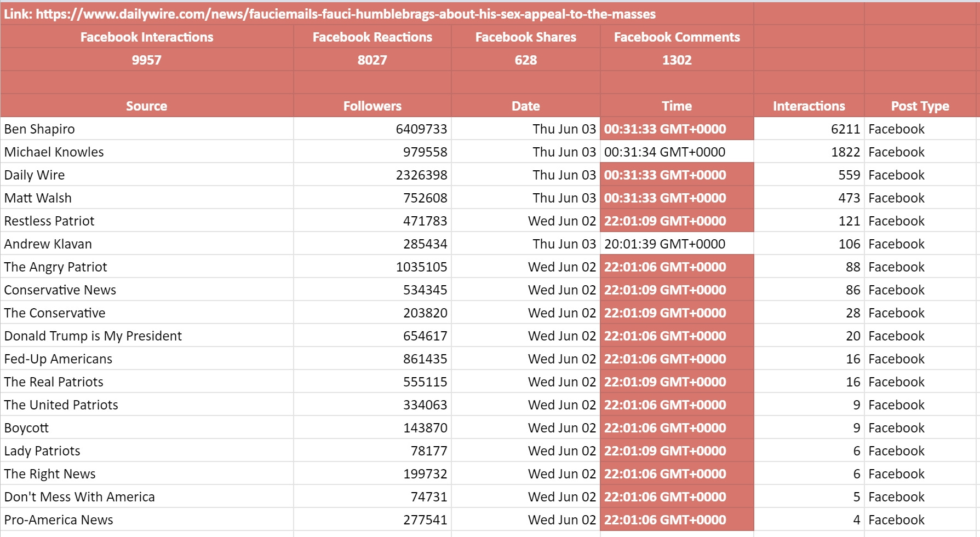Click Donald Trump is My President cell
Image resolution: width=980 pixels, height=537 pixels.
point(147,336)
